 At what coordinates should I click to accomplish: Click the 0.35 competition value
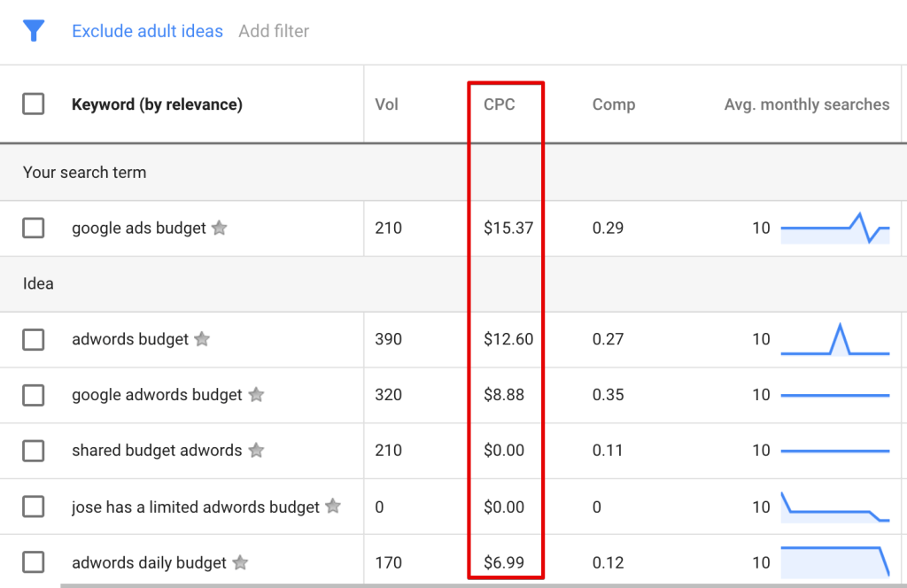(608, 395)
